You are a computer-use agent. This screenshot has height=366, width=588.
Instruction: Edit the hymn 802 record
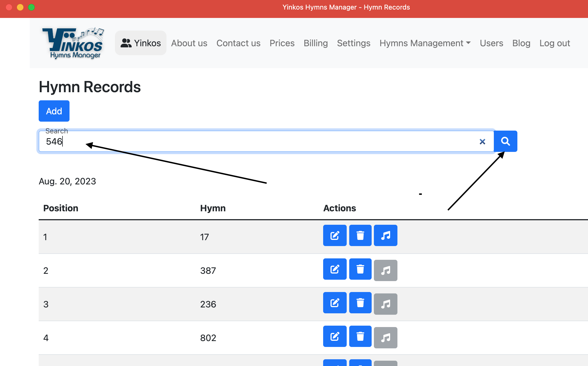[335, 337]
